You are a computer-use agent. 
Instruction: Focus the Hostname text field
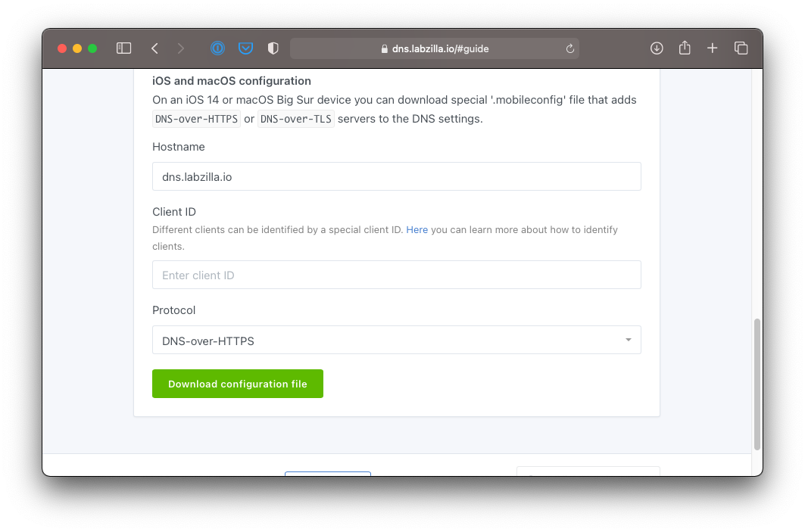coord(396,176)
